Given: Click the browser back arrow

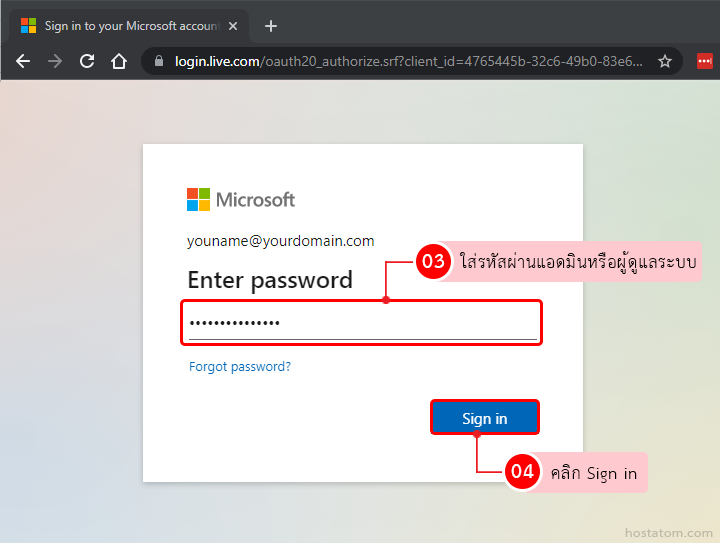Looking at the screenshot, I should pyautogui.click(x=23, y=61).
